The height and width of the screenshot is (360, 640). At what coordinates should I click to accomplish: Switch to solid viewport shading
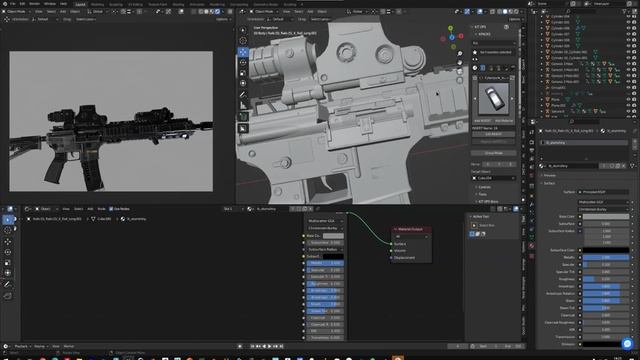tap(505, 11)
